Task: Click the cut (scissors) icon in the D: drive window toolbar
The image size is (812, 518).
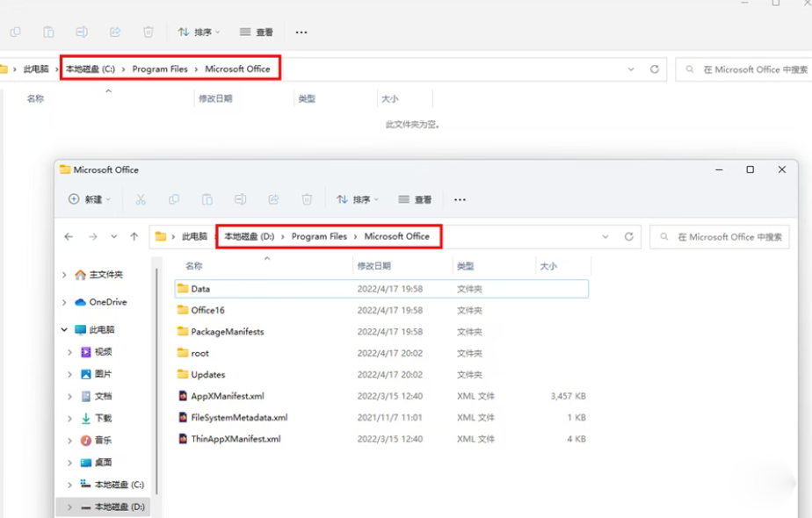Action: (141, 199)
